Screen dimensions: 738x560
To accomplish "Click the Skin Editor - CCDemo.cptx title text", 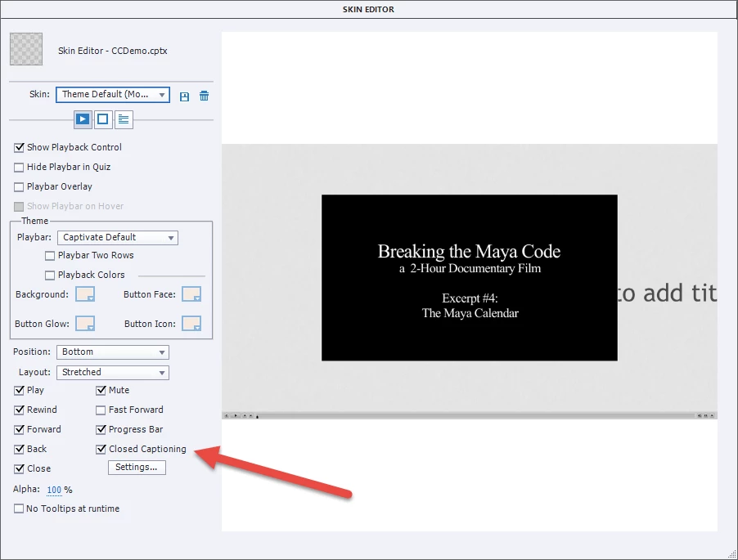I will (x=112, y=51).
